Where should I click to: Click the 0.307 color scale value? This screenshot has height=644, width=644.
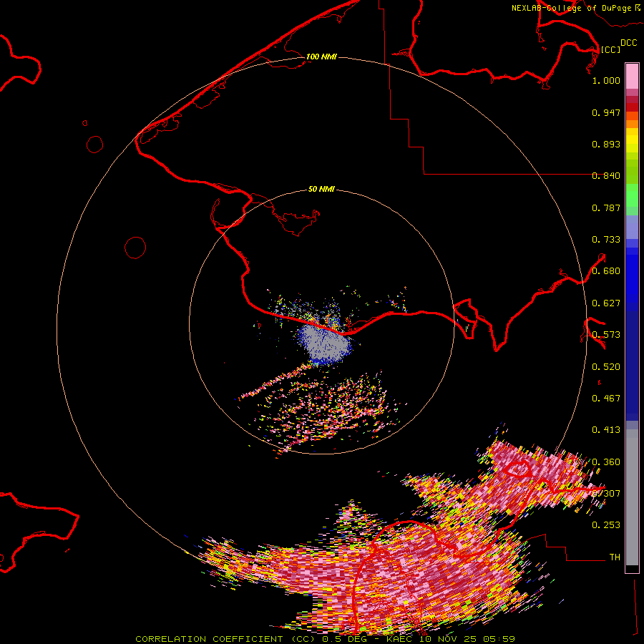tap(606, 494)
